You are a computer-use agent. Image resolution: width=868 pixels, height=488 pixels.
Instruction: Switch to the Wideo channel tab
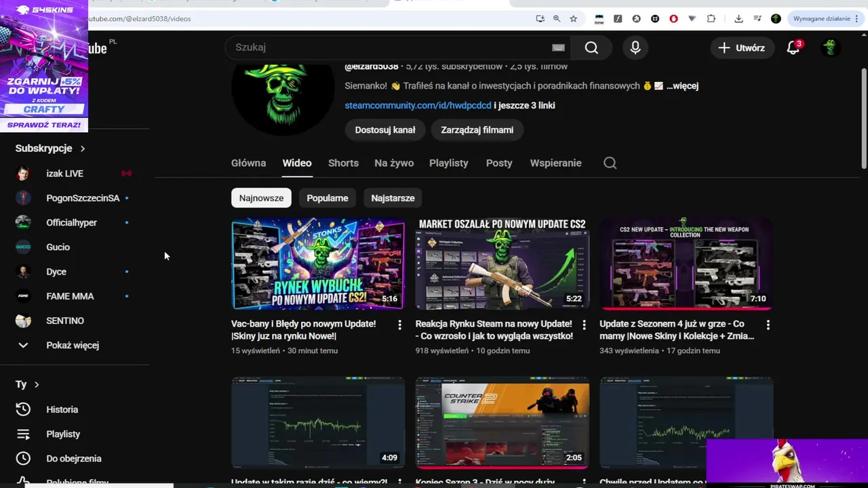pyautogui.click(x=297, y=163)
